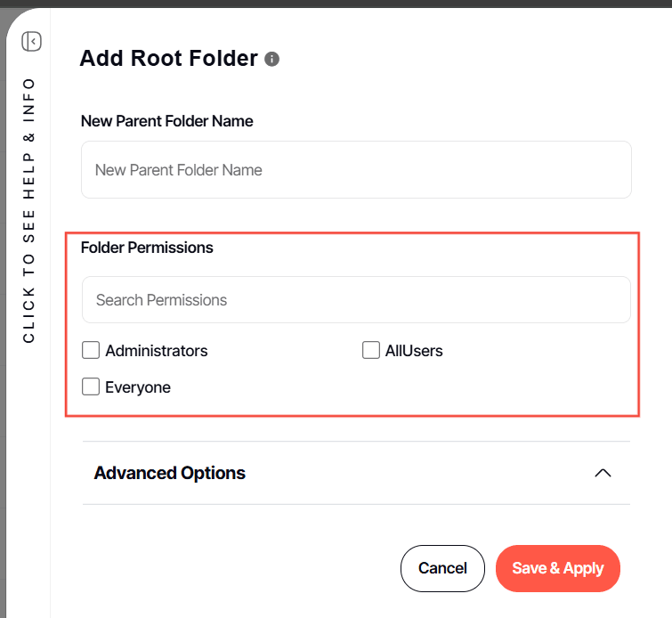Click the word 'INFO' in the vertical sidebar

29,100
